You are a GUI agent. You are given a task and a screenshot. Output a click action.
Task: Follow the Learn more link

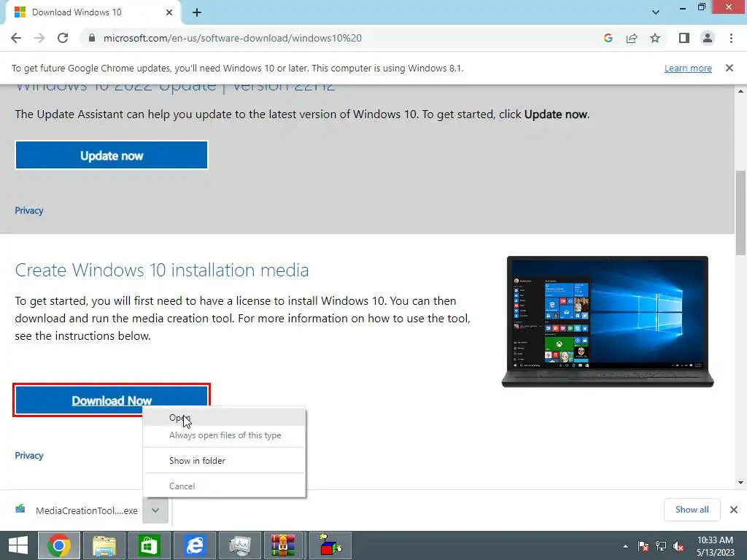688,69
